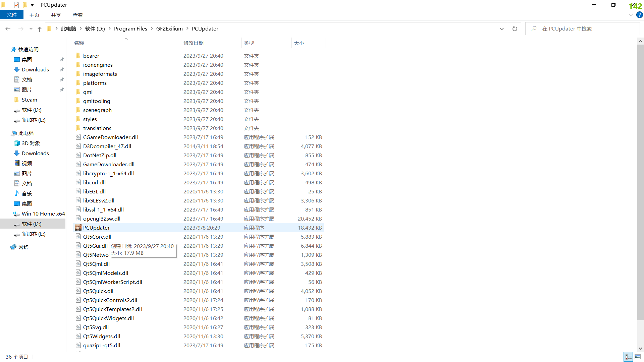Navigate to 软件 (D:) in breadcrumb
644x362 pixels.
pos(95,29)
